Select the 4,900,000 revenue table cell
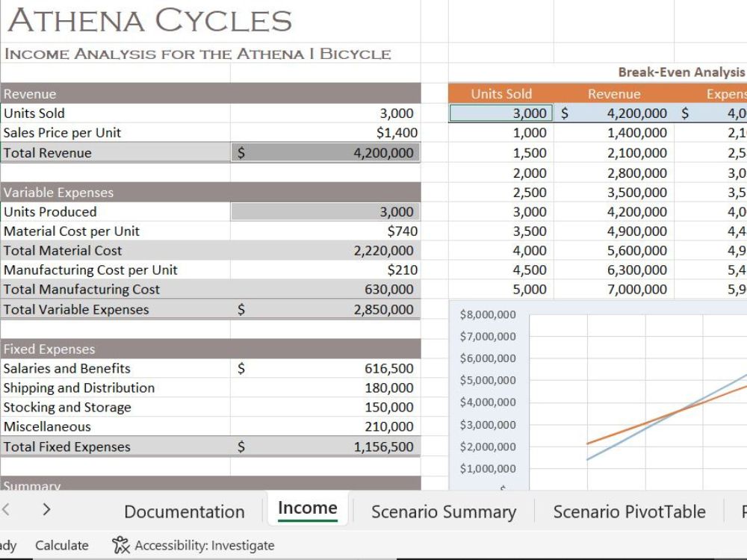 (614, 231)
